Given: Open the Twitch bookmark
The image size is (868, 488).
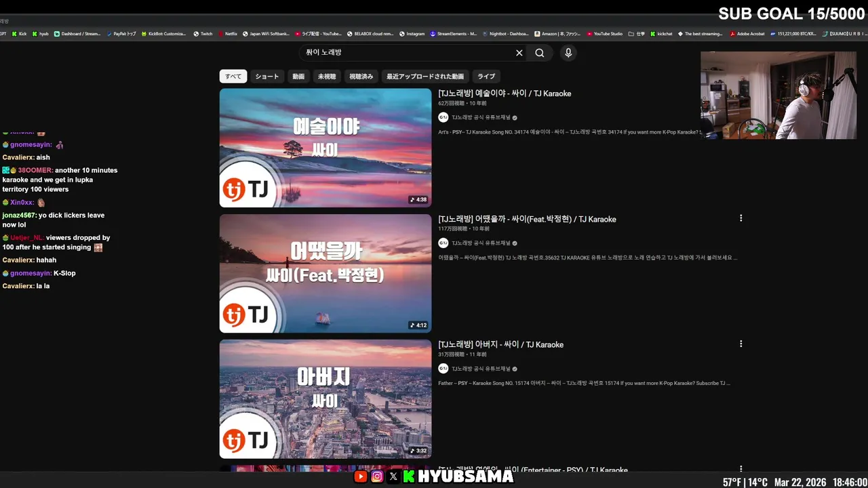Looking at the screenshot, I should click(x=203, y=33).
